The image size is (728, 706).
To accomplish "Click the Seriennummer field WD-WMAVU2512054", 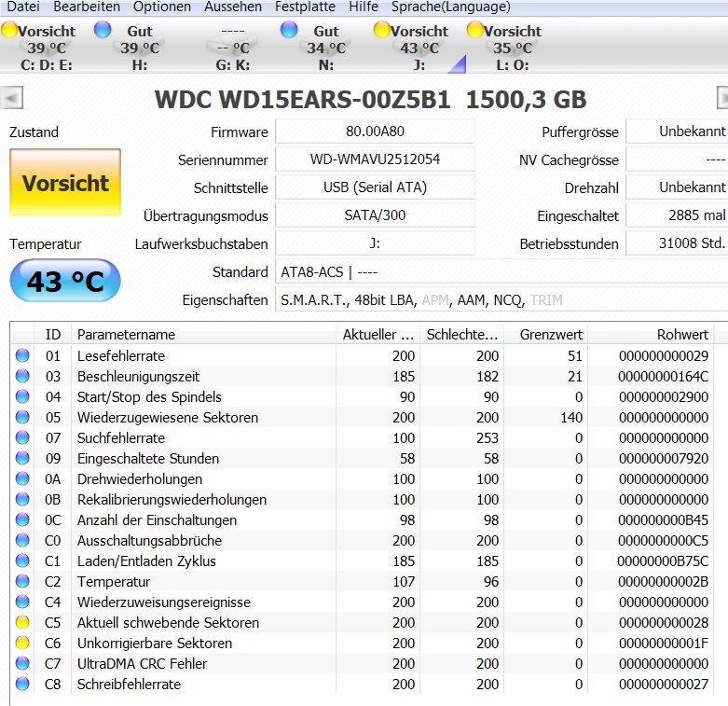I will [x=375, y=159].
